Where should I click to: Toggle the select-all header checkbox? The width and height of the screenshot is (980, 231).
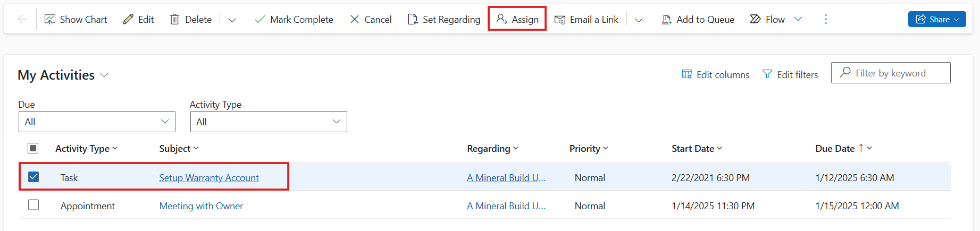(33, 148)
